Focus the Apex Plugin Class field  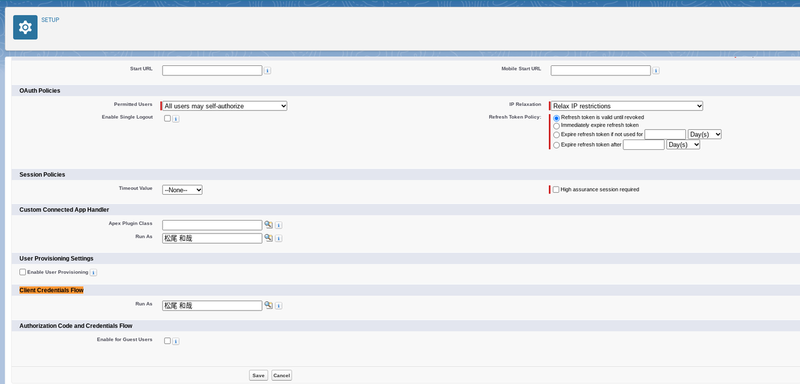point(212,225)
